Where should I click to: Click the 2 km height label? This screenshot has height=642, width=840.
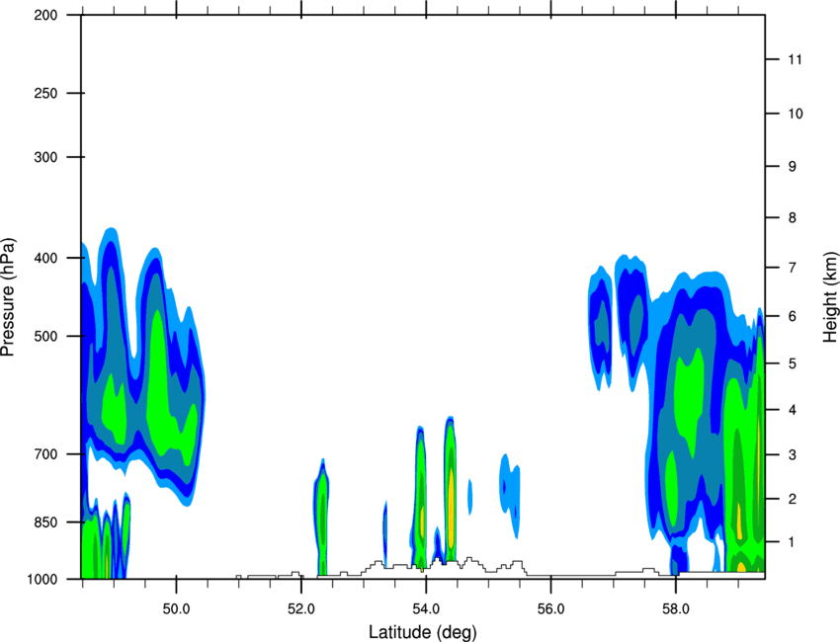point(793,499)
